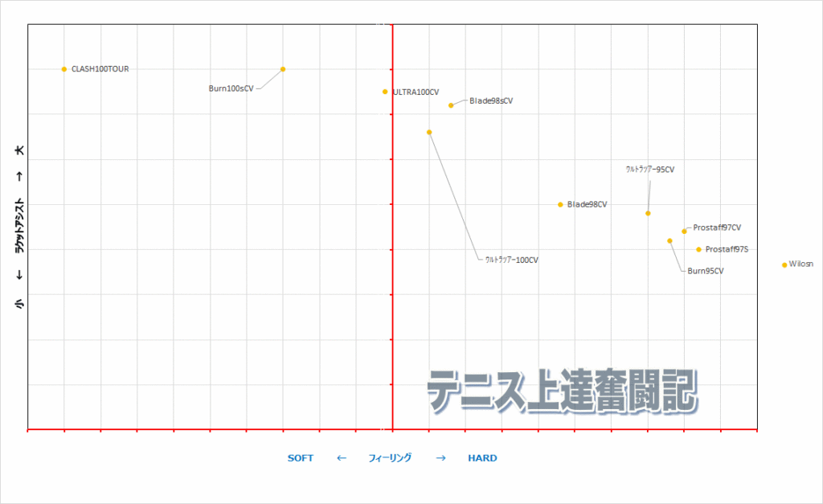The width and height of the screenshot is (823, 504).
Task: Click the HARD axis label
Action: (482, 458)
